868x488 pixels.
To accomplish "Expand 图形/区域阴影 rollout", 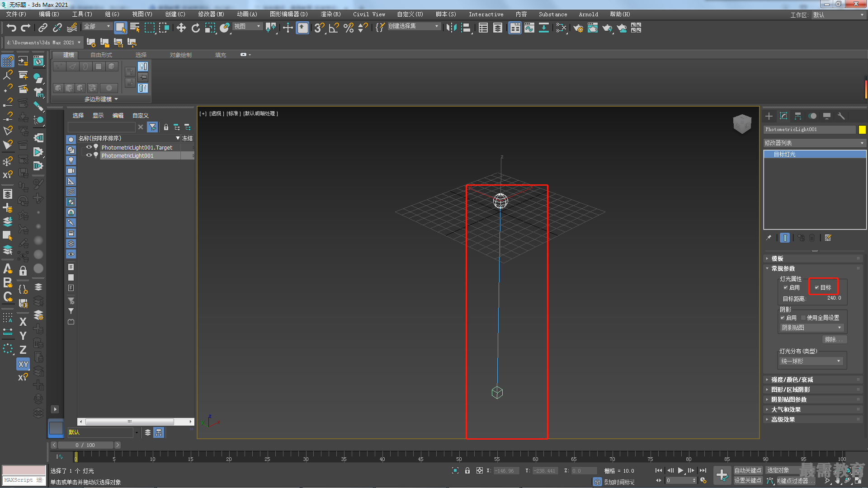I will point(814,389).
